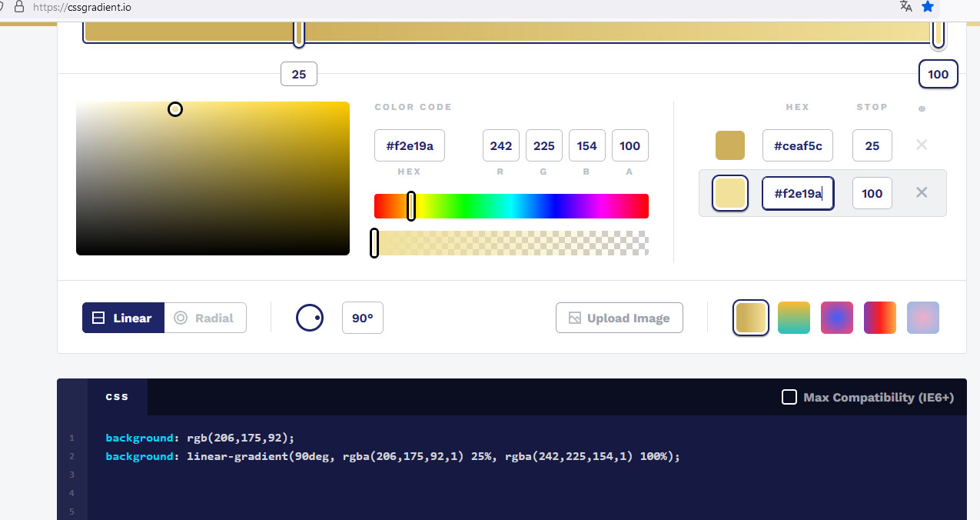Pick the pastel pink-blue gradient preset
The width and height of the screenshot is (980, 520).
923,318
